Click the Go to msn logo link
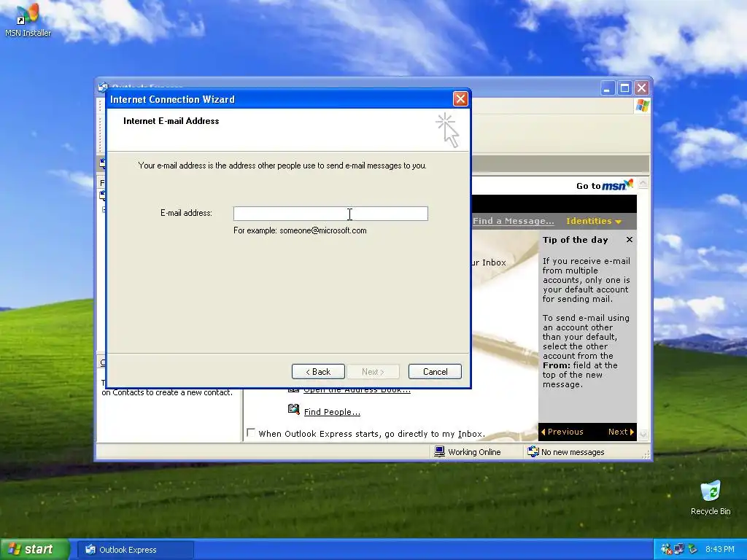747x560 pixels. pyautogui.click(x=605, y=185)
